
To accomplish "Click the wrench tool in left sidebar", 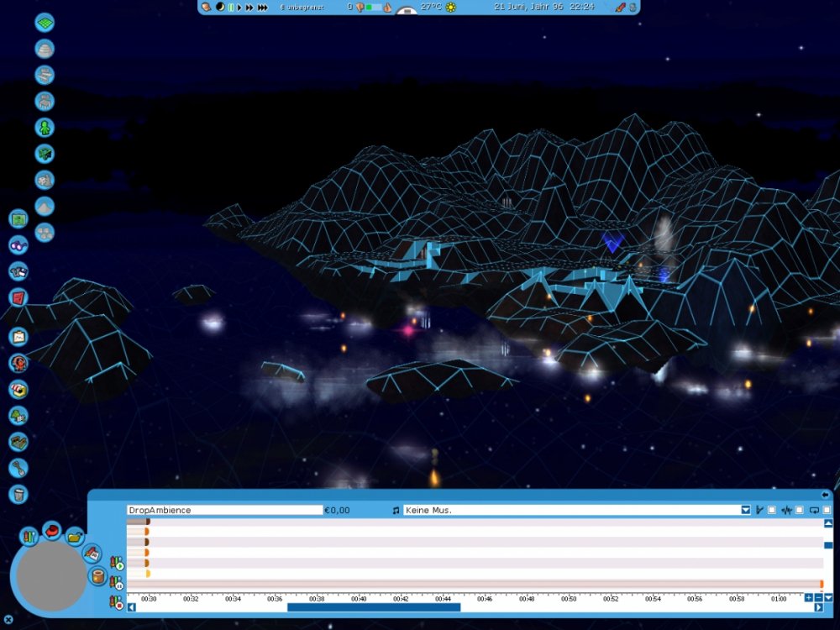I will pos(18,468).
